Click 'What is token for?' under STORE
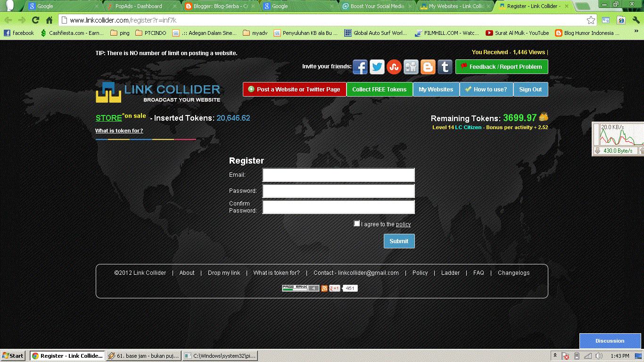The height and width of the screenshot is (362, 644). (119, 131)
